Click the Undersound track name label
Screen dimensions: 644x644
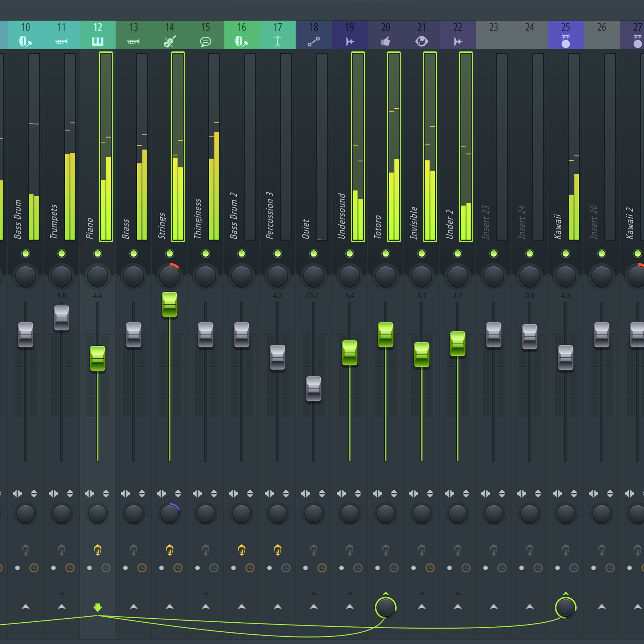342,216
